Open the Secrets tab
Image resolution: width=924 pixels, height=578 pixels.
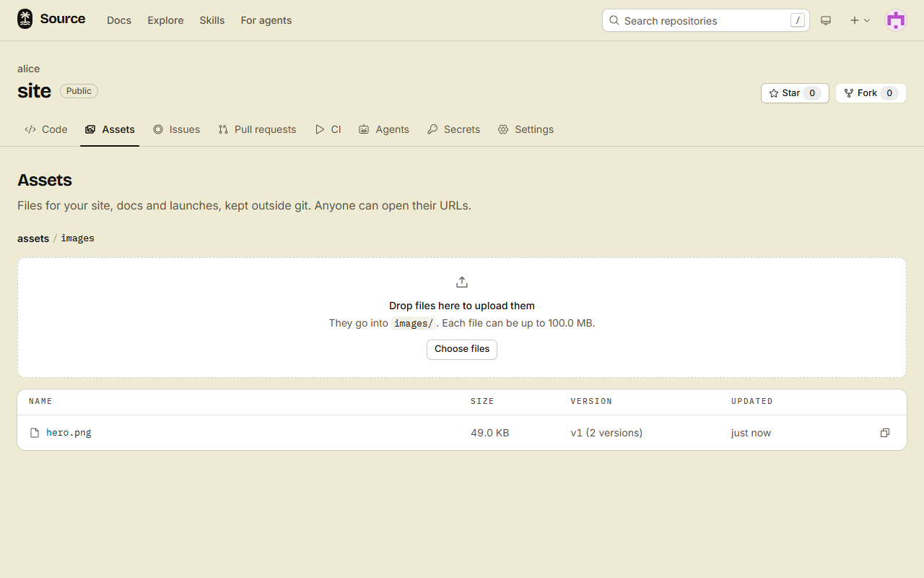click(x=453, y=129)
